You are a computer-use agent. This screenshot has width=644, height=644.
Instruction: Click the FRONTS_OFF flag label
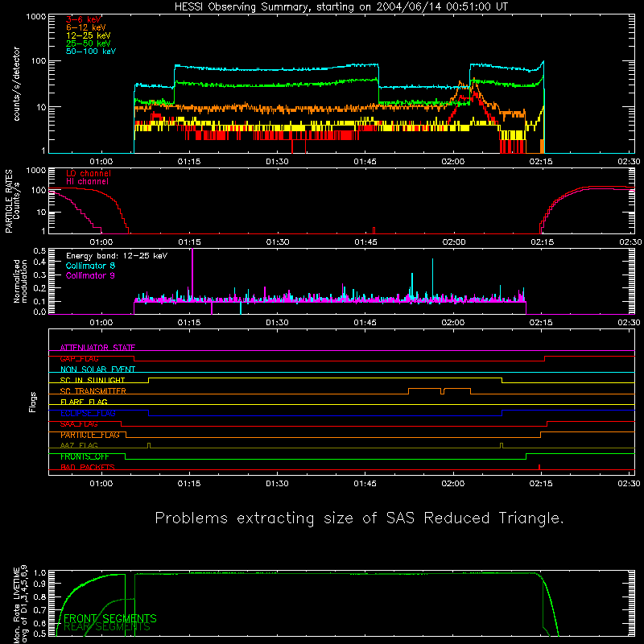[x=85, y=456]
